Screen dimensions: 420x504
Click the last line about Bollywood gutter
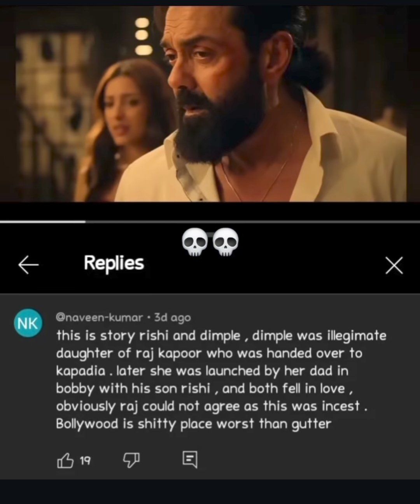click(x=194, y=423)
